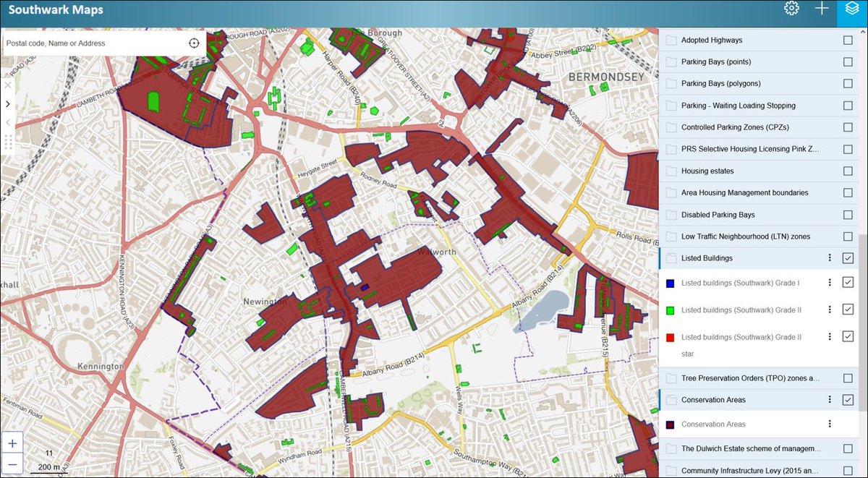Open Conservation Areas sublayer three-dot menu

[x=830, y=424]
